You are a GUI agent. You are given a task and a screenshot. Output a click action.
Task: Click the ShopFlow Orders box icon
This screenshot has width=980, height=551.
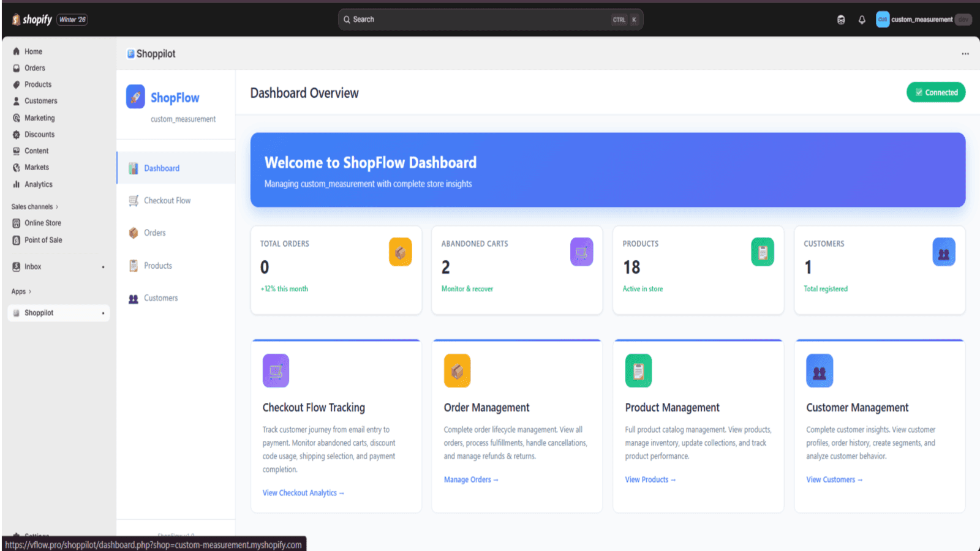pos(134,233)
